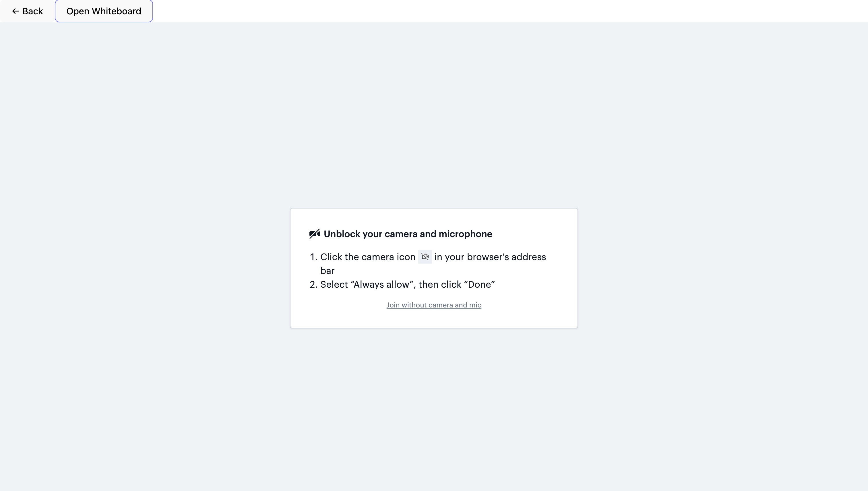Click the empty white header bar area
Screen dimensions: 868x491
point(506,11)
